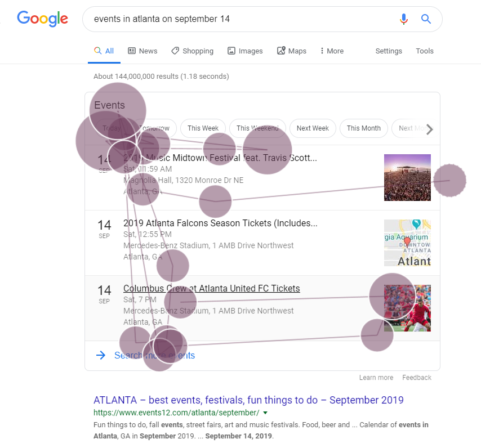This screenshot has height=448, width=481.
Task: Click the blue arrow beside Search more events
Action: [x=101, y=355]
